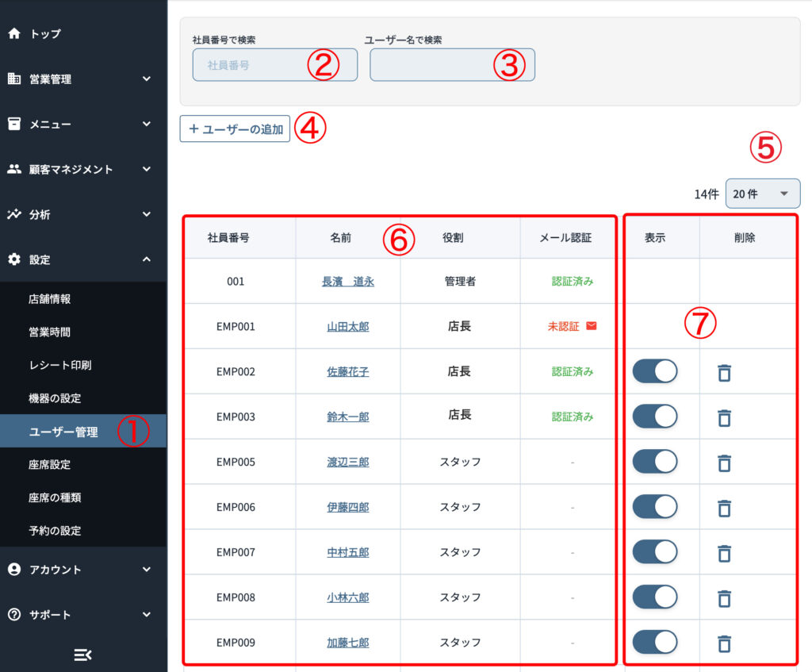This screenshot has height=672, width=812.
Task: Delete user EMP002 with trash icon
Action: (x=723, y=372)
